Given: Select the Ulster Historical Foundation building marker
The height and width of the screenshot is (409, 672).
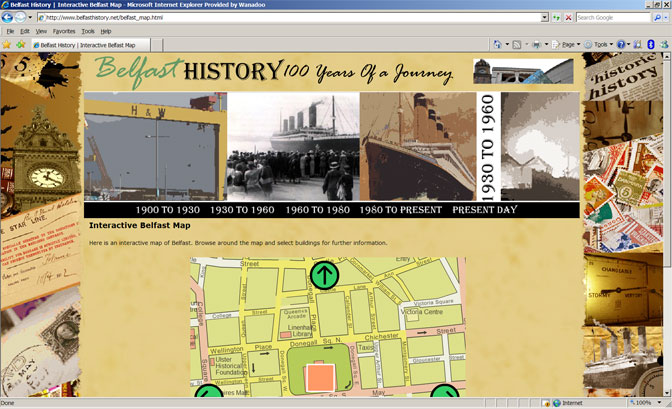Looking at the screenshot, I should [x=212, y=362].
